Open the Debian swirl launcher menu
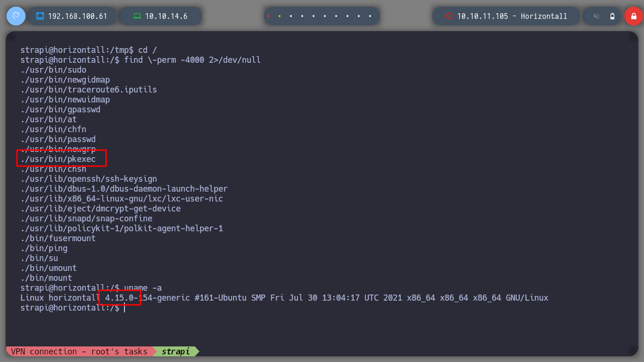Viewport: 644px width, 362px height. [16, 16]
